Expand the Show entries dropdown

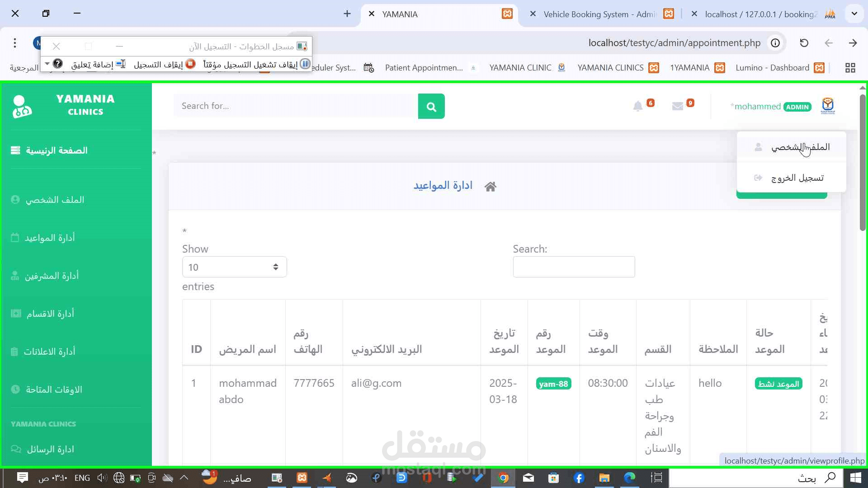[x=234, y=267]
